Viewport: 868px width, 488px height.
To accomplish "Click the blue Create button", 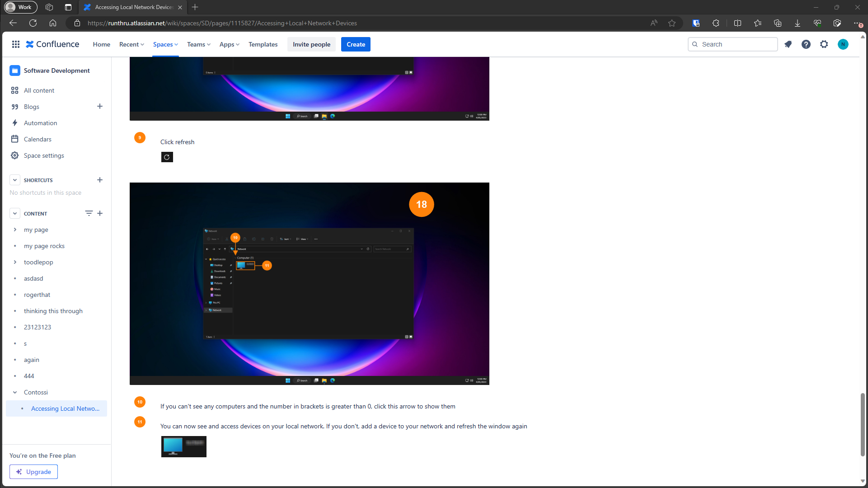I will tap(356, 44).
